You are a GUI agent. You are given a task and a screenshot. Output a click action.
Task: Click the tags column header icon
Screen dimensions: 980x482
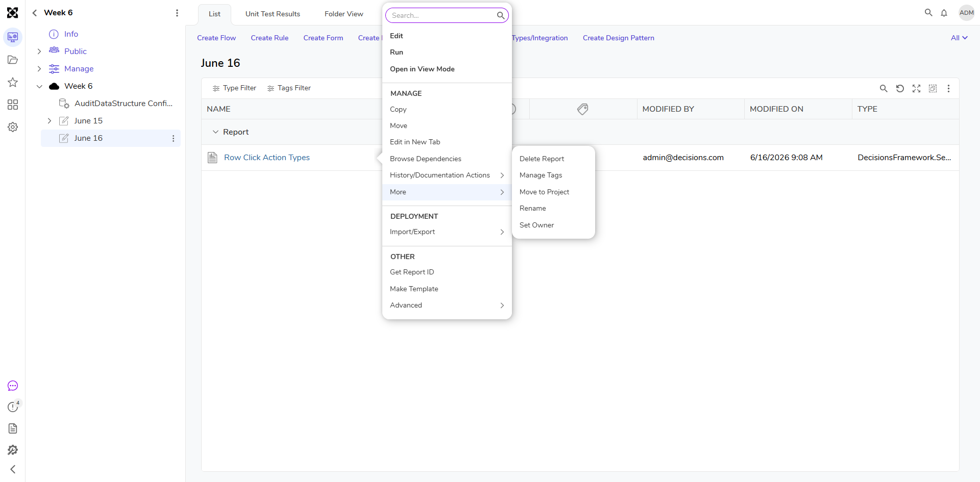(x=583, y=109)
